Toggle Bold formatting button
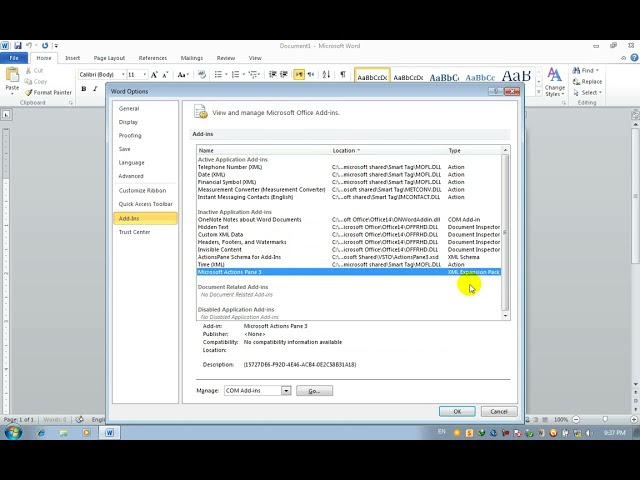The width and height of the screenshot is (640, 480). click(84, 89)
